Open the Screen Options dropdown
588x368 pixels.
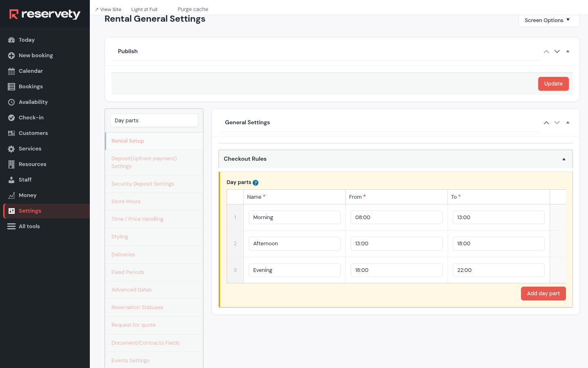point(549,20)
